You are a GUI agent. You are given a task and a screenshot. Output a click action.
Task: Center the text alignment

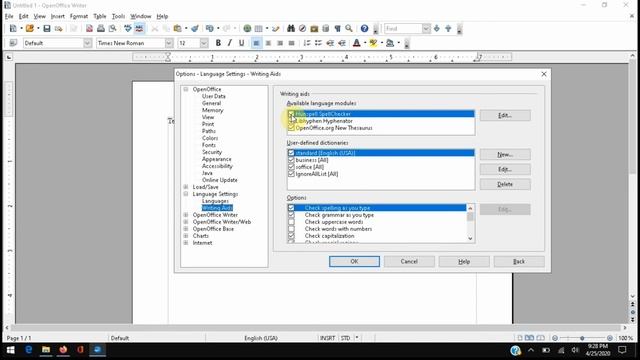click(x=268, y=43)
